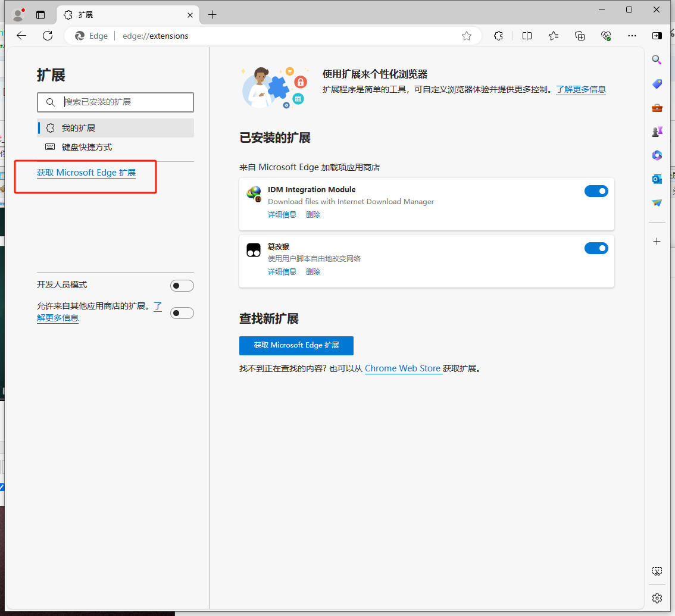
Task: Click the Extensions puzzle icon in toolbar
Action: (499, 36)
